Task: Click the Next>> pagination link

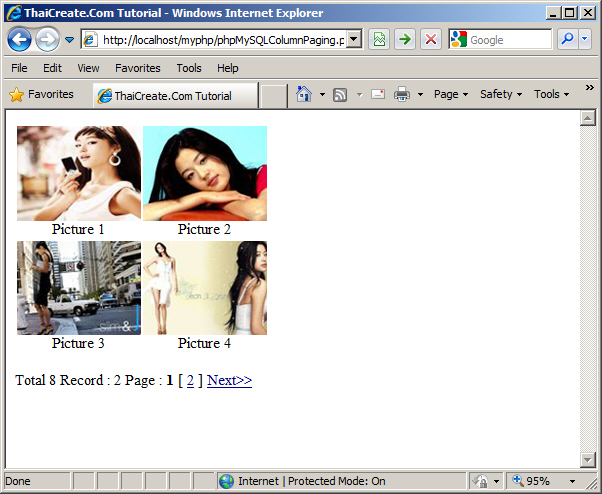Action: pyautogui.click(x=229, y=380)
